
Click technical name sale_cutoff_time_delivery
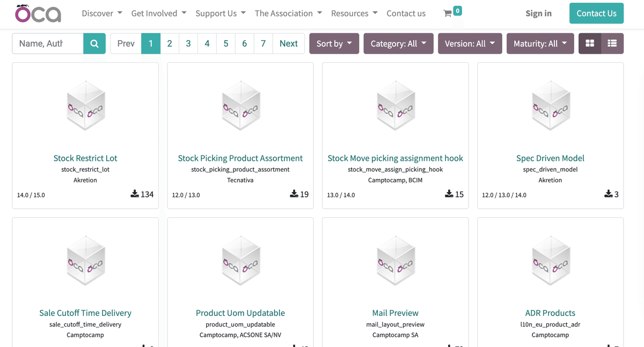[x=85, y=324]
